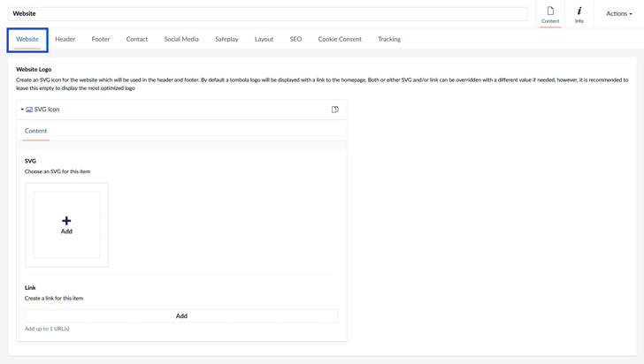Viewport: 644px width, 364px height.
Task: Click Add to create a link
Action: click(181, 316)
